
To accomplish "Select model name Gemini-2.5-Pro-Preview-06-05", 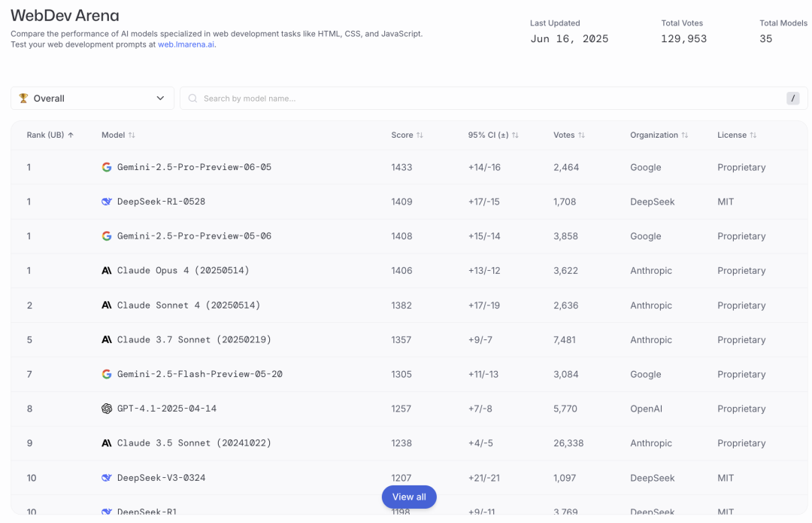I will pos(194,167).
